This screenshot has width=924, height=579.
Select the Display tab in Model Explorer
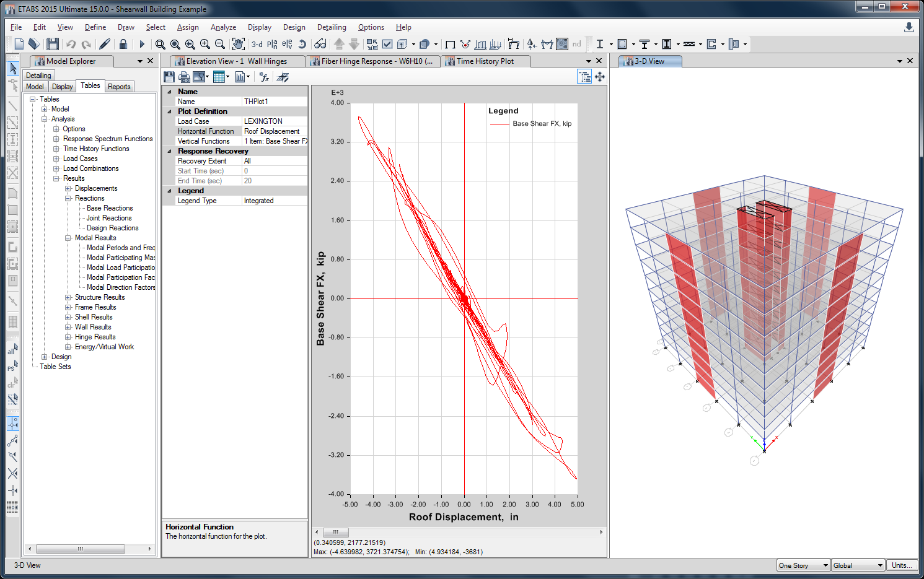(62, 87)
